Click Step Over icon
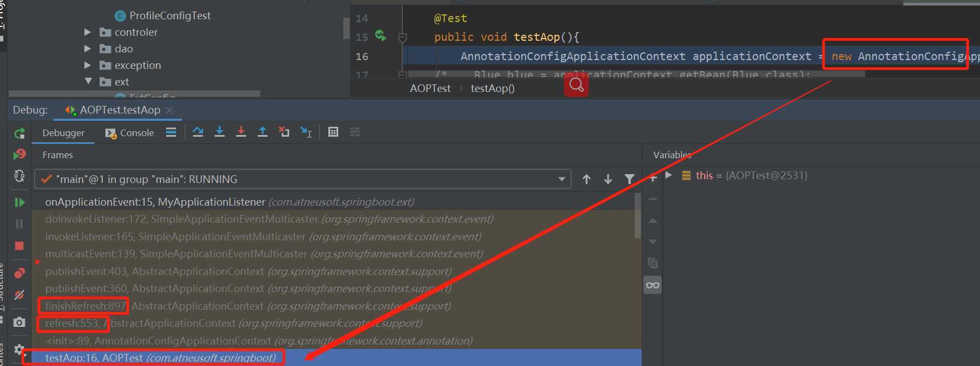This screenshot has height=366, width=980. pyautogui.click(x=198, y=132)
